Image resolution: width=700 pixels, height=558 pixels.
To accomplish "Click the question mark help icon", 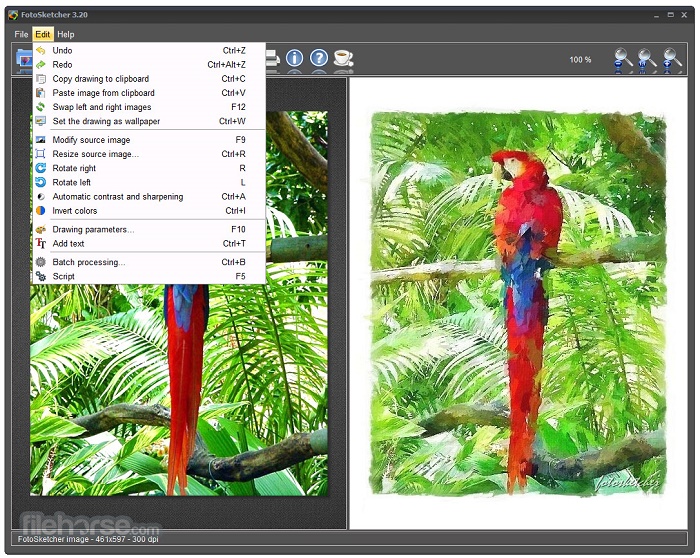I will point(318,58).
